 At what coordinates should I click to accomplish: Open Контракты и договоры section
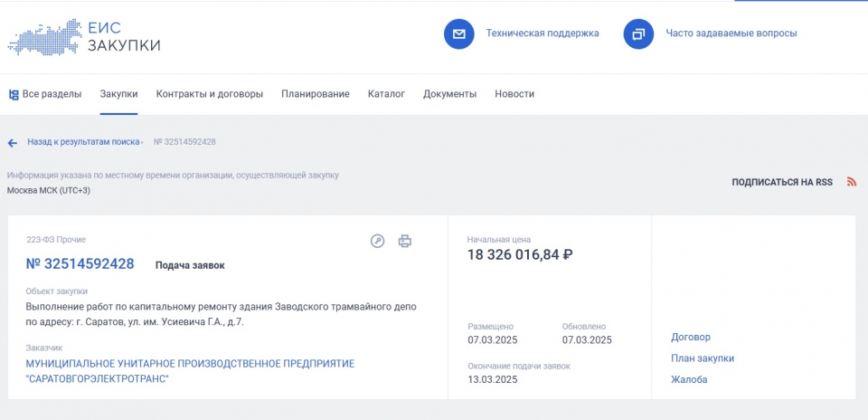coord(209,94)
